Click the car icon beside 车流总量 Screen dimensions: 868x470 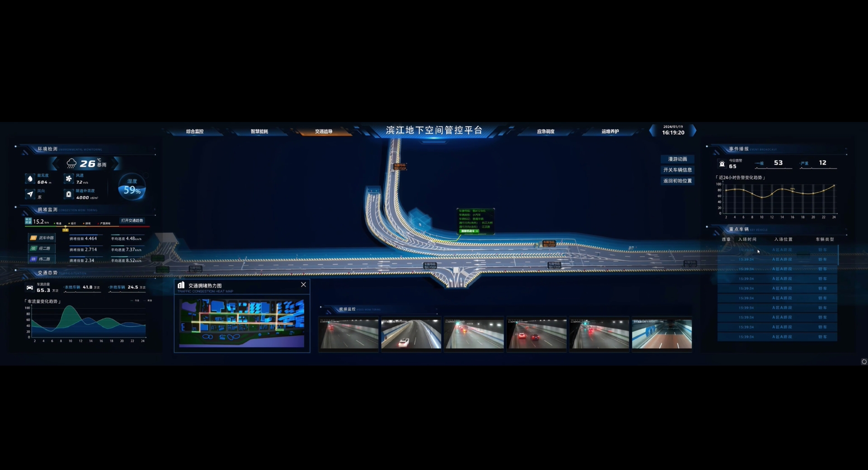[x=30, y=288]
